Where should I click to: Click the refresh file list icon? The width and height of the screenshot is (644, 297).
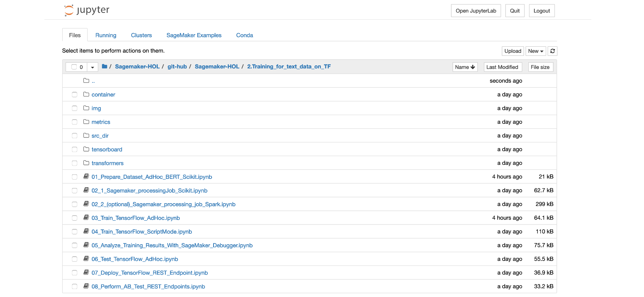point(553,51)
